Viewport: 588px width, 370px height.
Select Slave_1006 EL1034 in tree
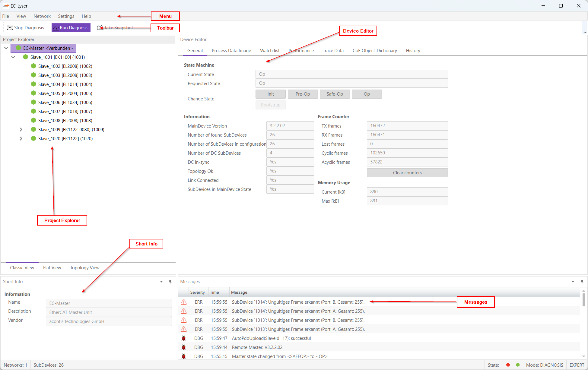tap(65, 102)
